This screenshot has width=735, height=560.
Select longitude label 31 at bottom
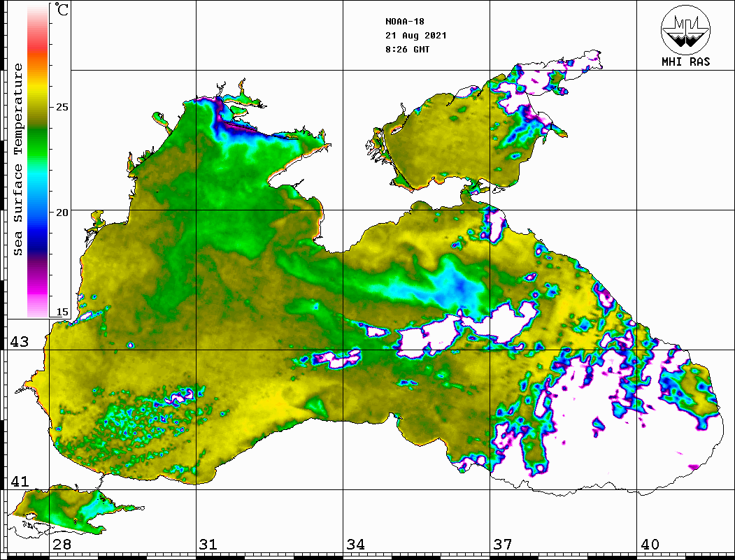pos(208,545)
